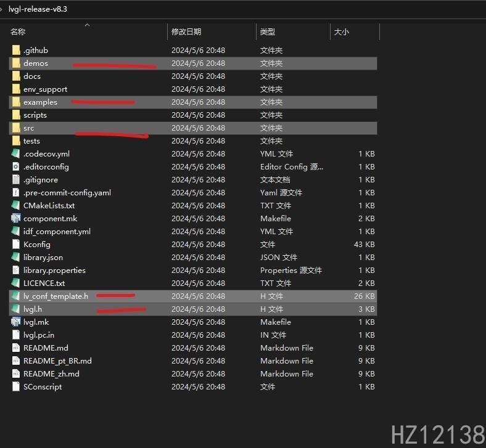486x448 pixels.
Task: Click the folder name scripts
Action: 35,115
